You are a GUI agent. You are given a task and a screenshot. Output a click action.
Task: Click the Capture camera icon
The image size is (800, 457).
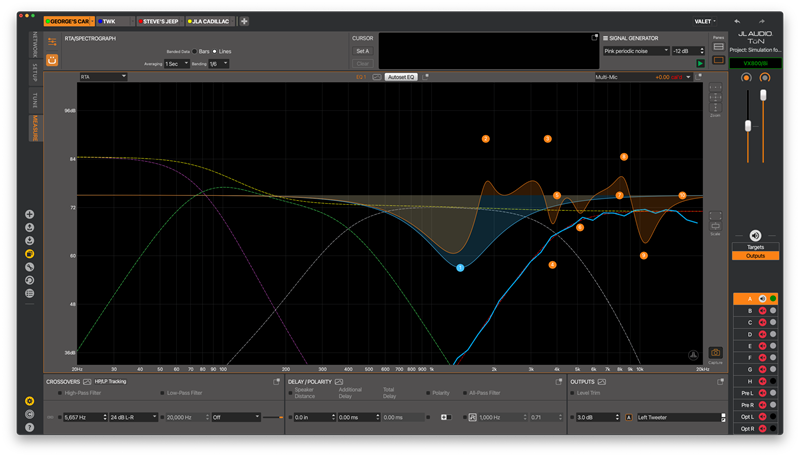click(715, 352)
